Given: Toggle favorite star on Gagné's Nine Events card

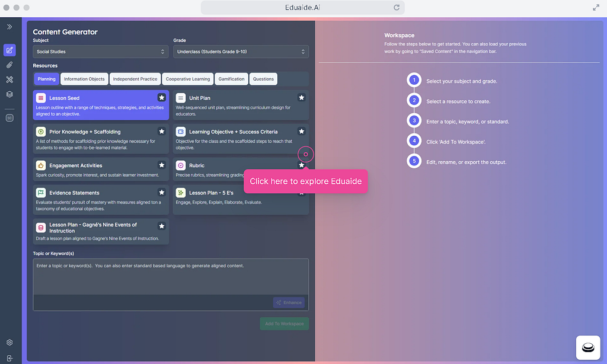Looking at the screenshot, I should [x=161, y=226].
